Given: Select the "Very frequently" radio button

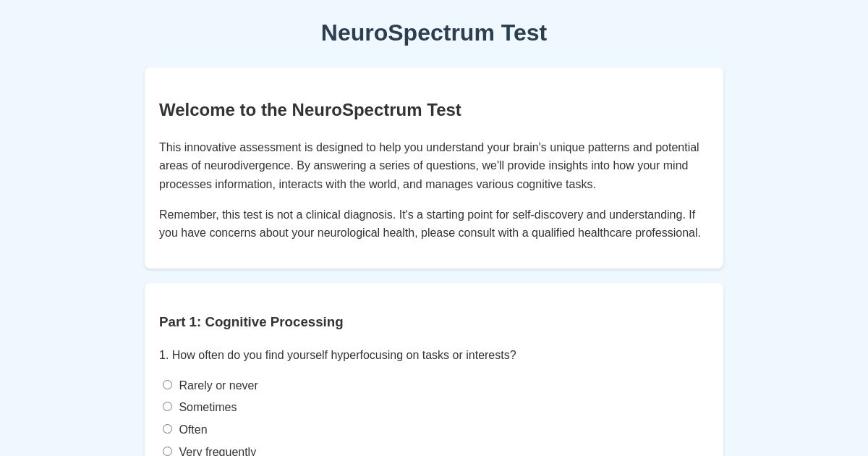Looking at the screenshot, I should point(167,451).
